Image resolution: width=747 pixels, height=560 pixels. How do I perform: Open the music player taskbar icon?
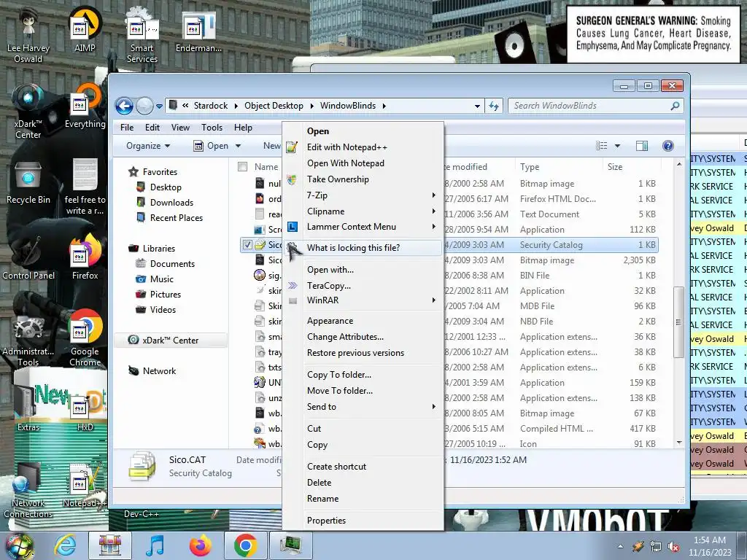[155, 545]
